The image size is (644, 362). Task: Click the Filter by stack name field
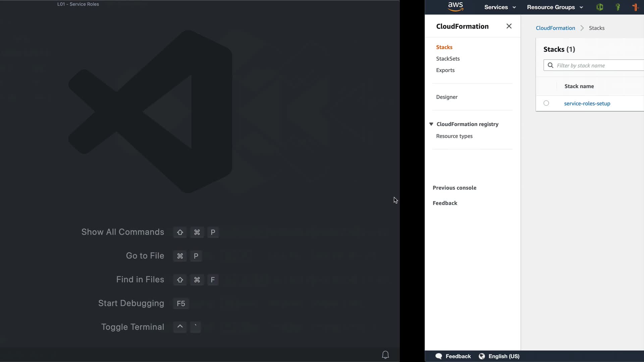click(x=597, y=65)
